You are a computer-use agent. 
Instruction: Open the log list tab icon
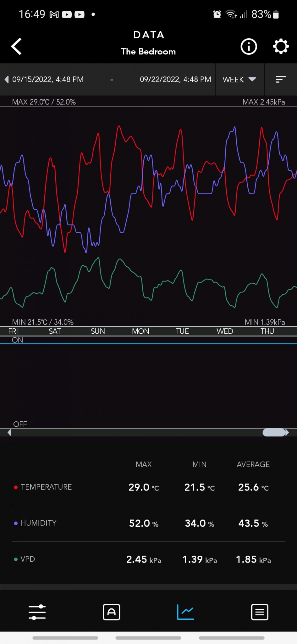(260, 612)
